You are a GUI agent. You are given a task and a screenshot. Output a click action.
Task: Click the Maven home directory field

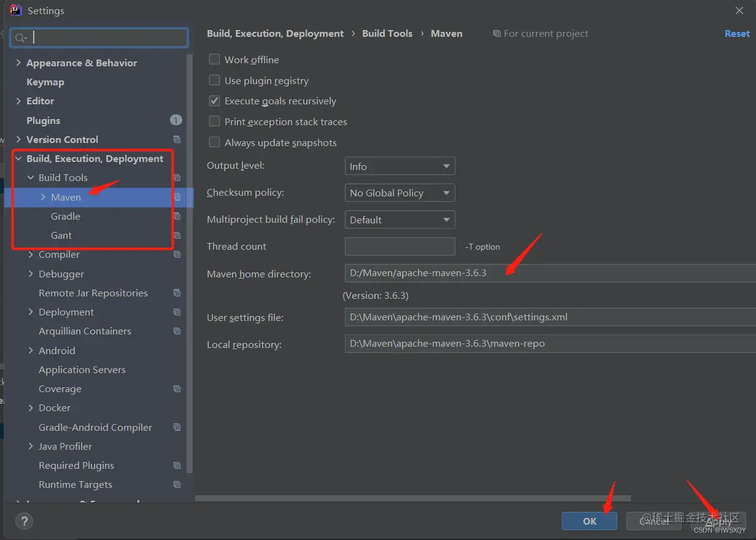pyautogui.click(x=550, y=273)
